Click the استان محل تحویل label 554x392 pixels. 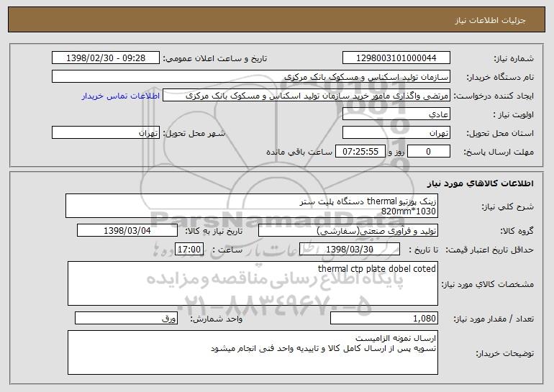point(500,133)
